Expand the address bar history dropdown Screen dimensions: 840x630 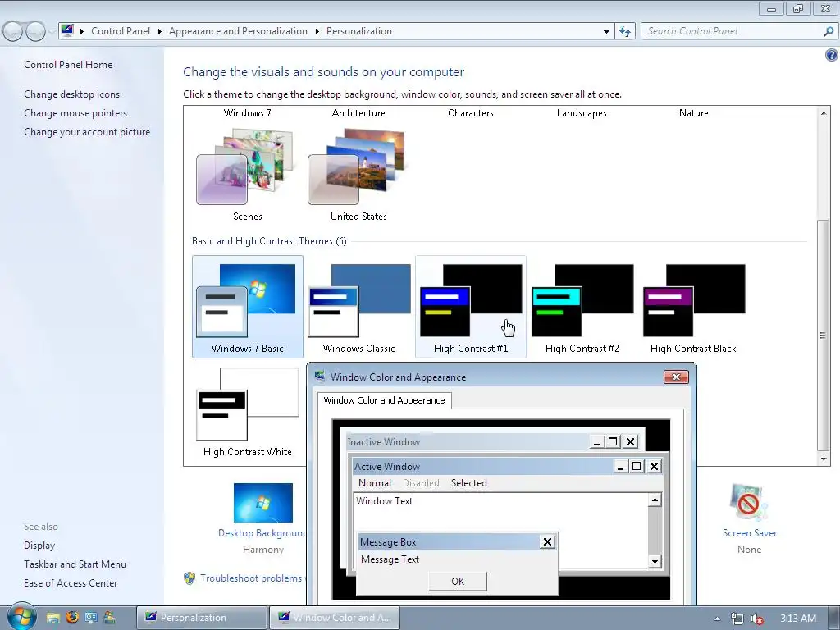pyautogui.click(x=606, y=31)
